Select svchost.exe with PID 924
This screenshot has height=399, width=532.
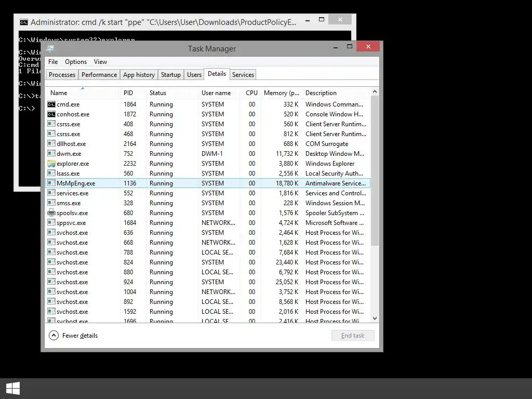[x=208, y=282]
